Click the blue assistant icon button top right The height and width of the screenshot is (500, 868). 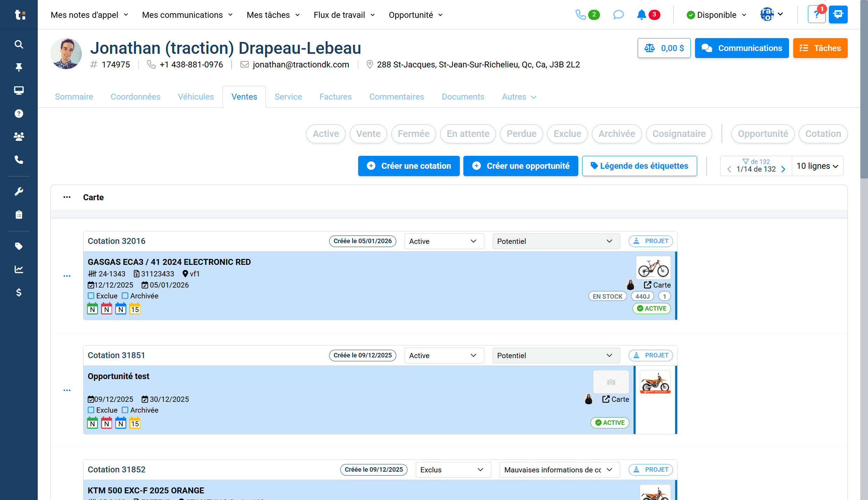(838, 15)
